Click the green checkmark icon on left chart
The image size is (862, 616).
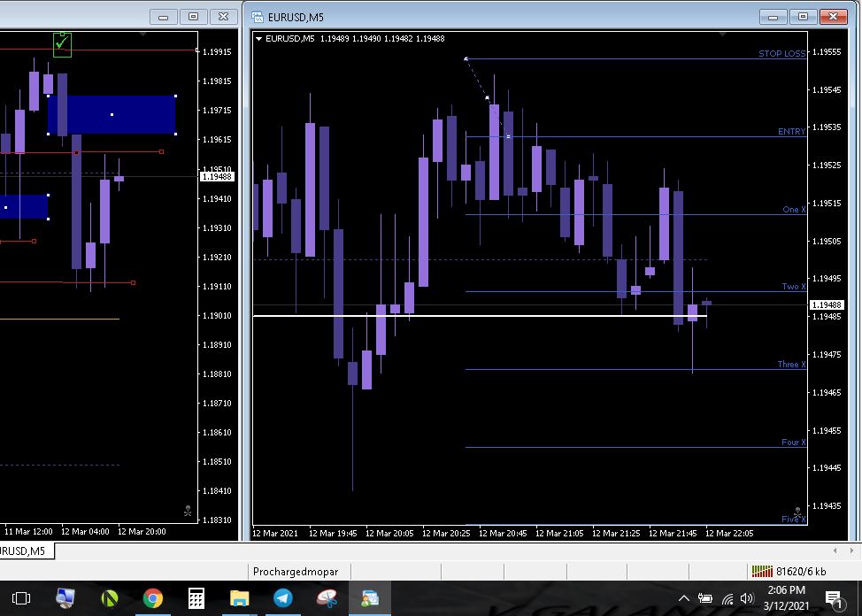[x=62, y=44]
